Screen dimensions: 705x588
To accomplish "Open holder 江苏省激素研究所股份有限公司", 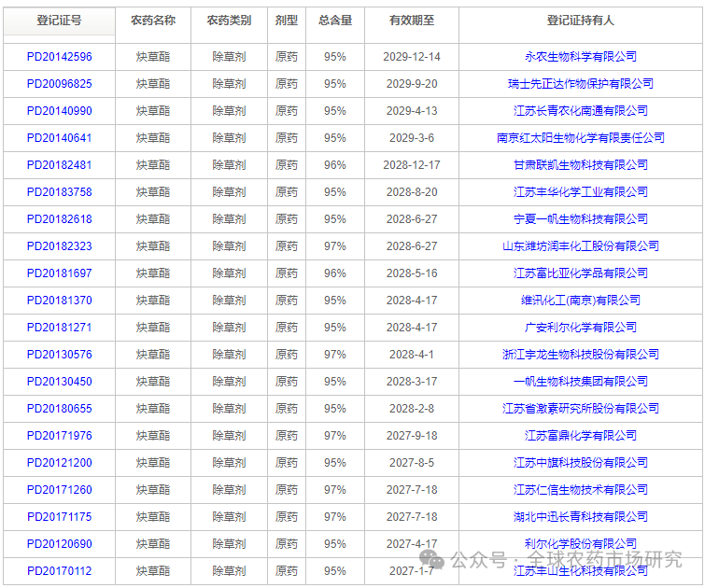I will [581, 409].
